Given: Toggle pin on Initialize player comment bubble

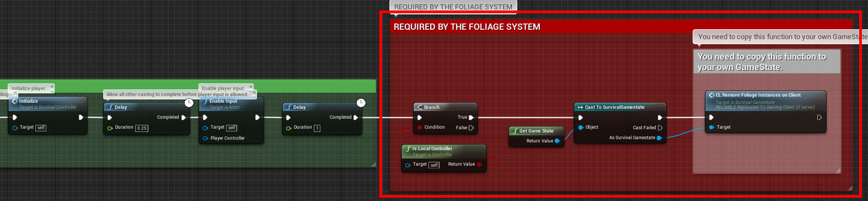Looking at the screenshot, I should (51, 86).
